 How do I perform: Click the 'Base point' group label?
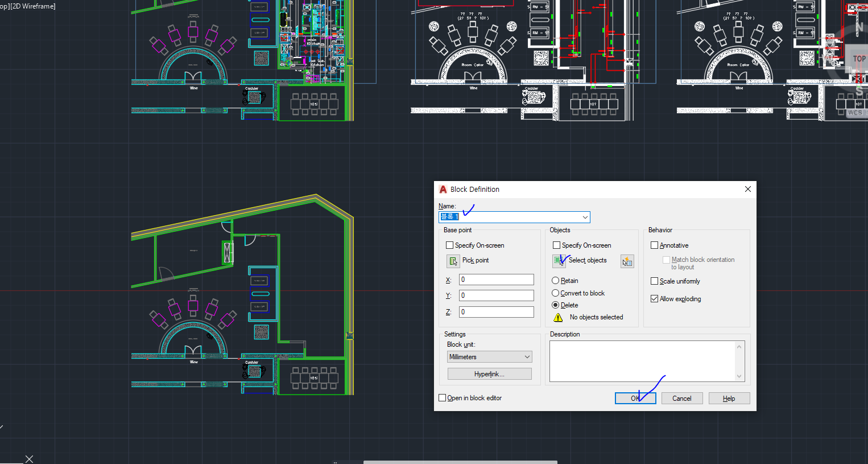[457, 230]
